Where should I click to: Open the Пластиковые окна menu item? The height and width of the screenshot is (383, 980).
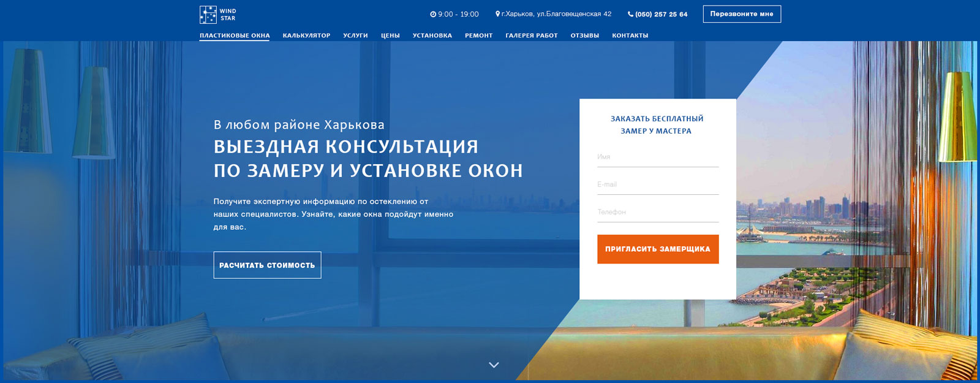tap(235, 36)
